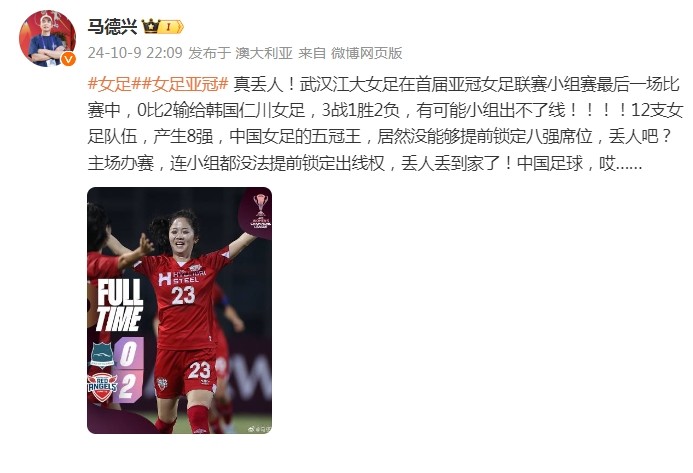Click the 微博网页版 source link
Viewport: 693px width, 473px height.
pyautogui.click(x=366, y=53)
